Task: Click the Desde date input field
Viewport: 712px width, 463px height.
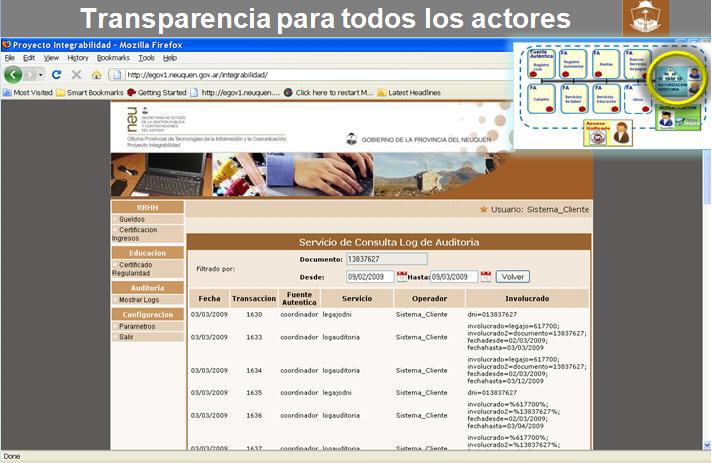Action: 370,277
